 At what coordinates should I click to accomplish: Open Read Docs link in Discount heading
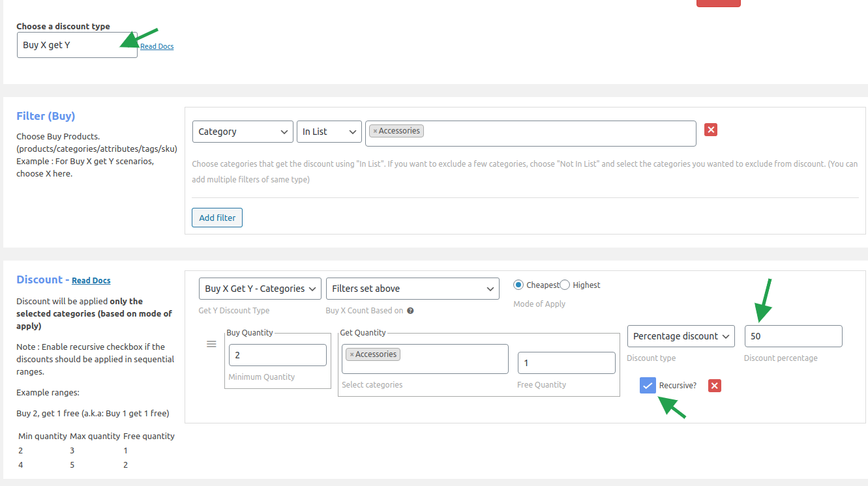(91, 281)
